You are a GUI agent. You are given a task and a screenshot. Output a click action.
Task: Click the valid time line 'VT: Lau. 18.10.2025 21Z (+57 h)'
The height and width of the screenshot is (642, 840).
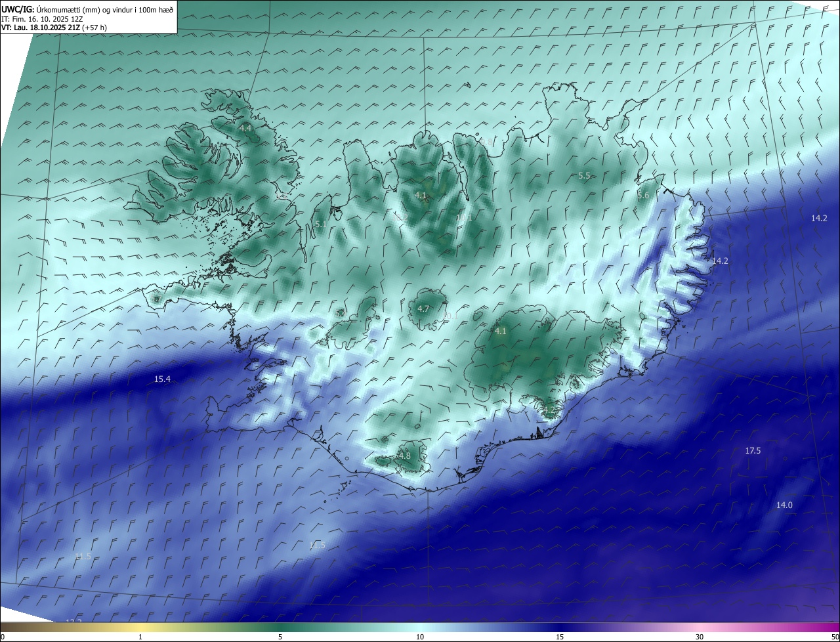[54, 28]
